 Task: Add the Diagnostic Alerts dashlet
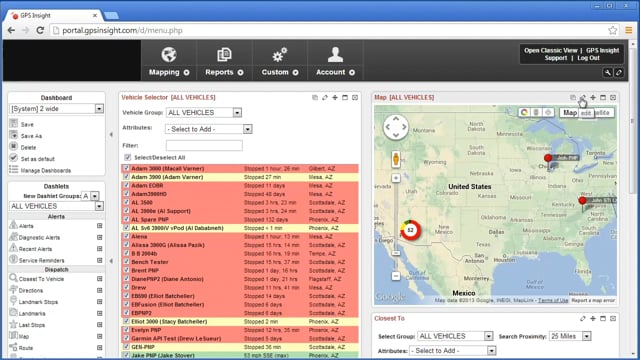pos(100,237)
